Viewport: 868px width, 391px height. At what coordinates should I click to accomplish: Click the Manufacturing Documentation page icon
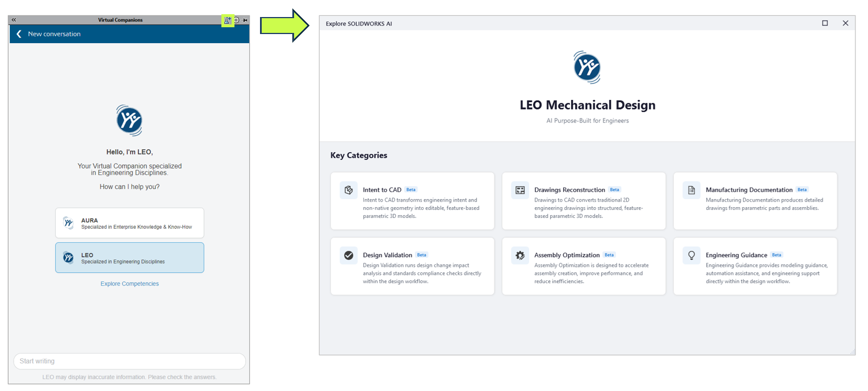point(691,190)
